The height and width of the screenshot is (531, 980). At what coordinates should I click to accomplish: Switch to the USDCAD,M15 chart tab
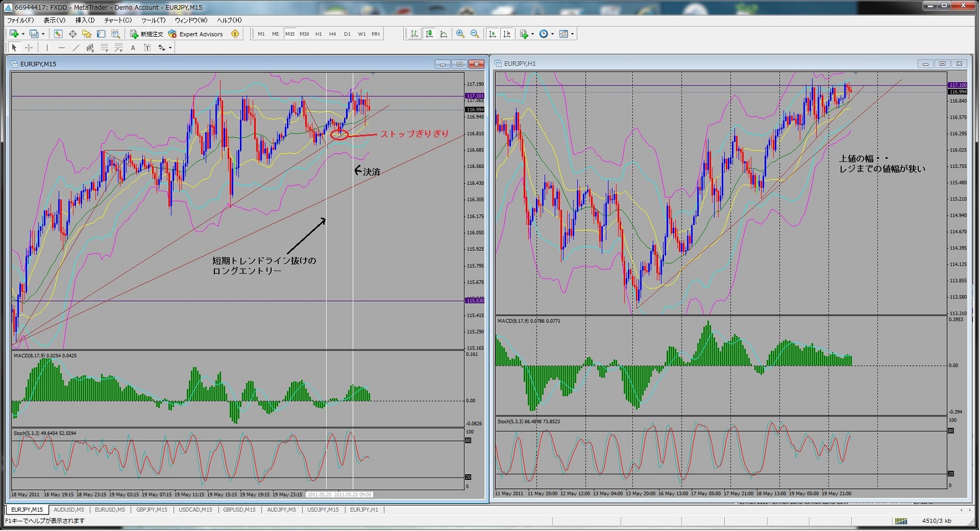[195, 510]
